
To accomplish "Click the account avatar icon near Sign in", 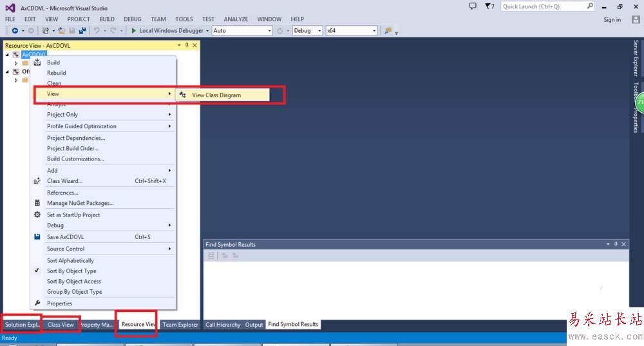I will [x=636, y=20].
